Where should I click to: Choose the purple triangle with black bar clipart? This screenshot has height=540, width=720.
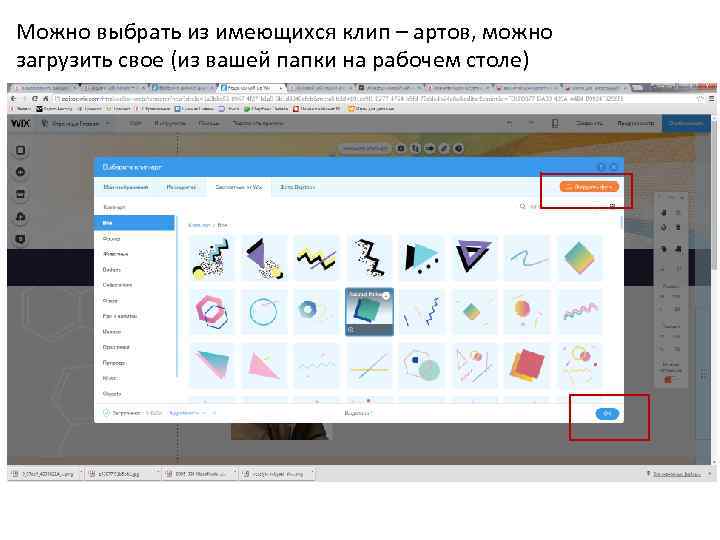(x=264, y=259)
